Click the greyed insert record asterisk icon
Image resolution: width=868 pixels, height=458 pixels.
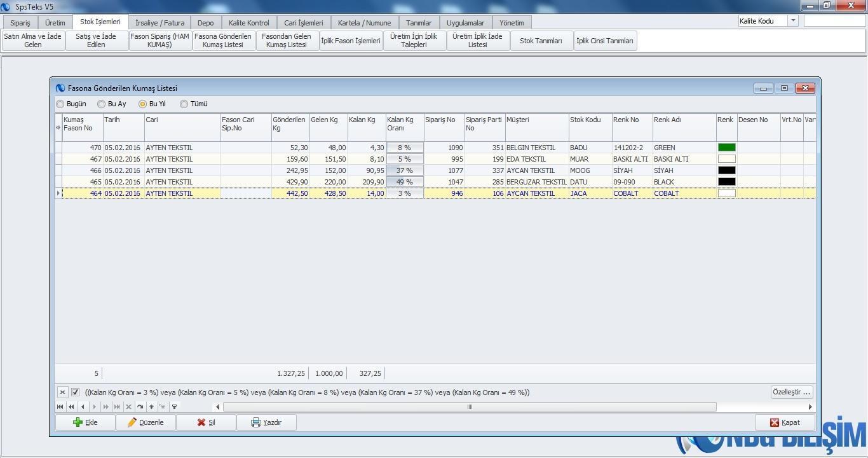[163, 406]
